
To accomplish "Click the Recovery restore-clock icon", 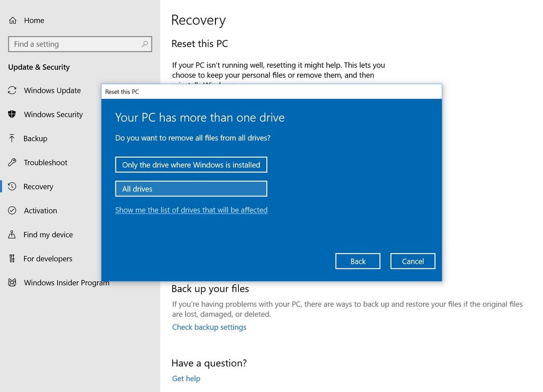I will (x=13, y=186).
